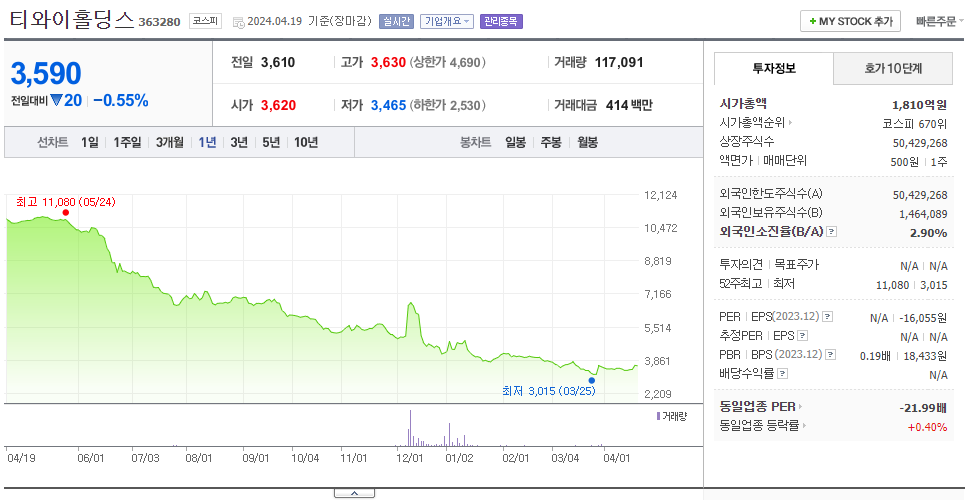
Task: Click the 관리종목 badge
Action: point(501,22)
